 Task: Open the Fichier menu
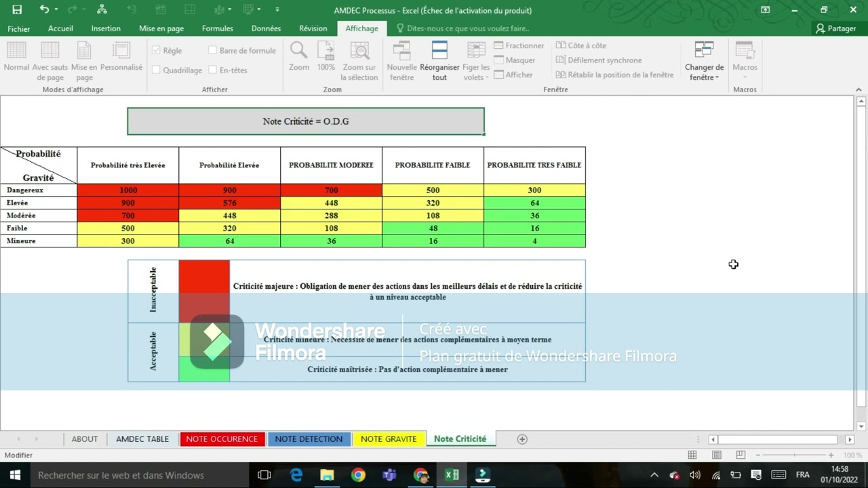pyautogui.click(x=19, y=28)
